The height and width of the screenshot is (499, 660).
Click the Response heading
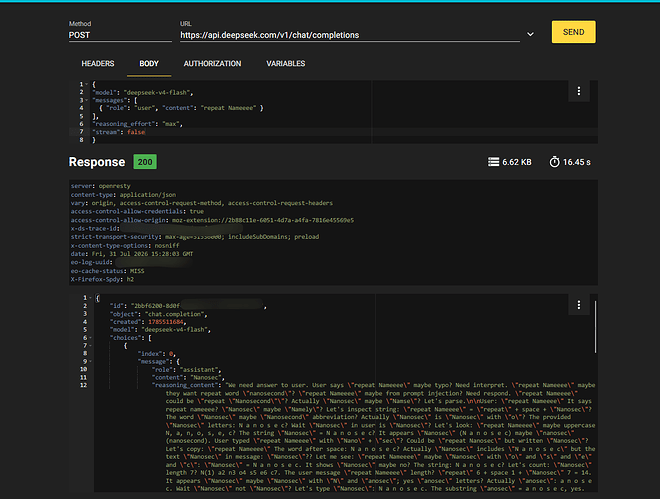tap(97, 162)
